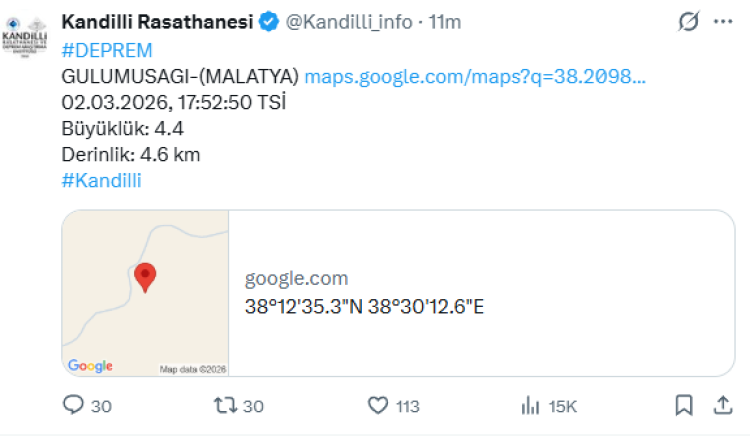Open view analytics bar chart icon
Image resolution: width=750 pixels, height=437 pixels.
(530, 405)
